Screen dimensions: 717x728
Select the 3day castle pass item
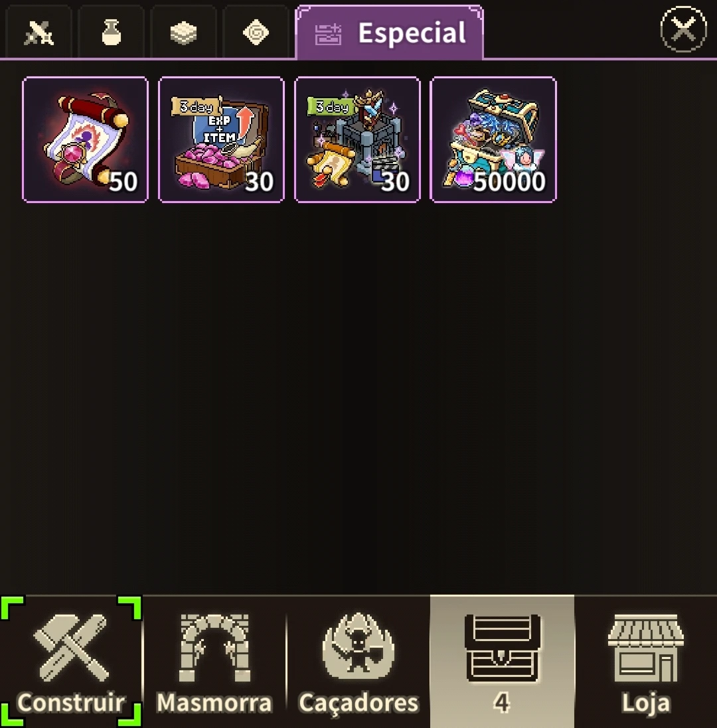click(357, 140)
